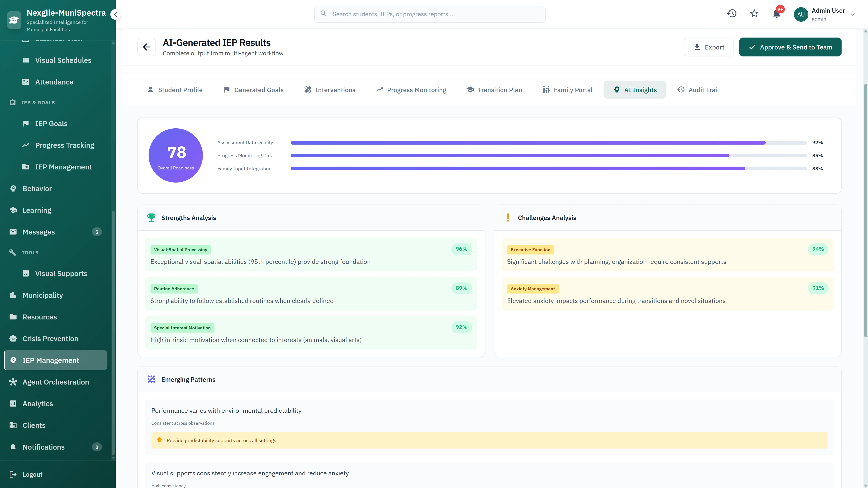Open Visual Supports under Tools

coord(61,273)
